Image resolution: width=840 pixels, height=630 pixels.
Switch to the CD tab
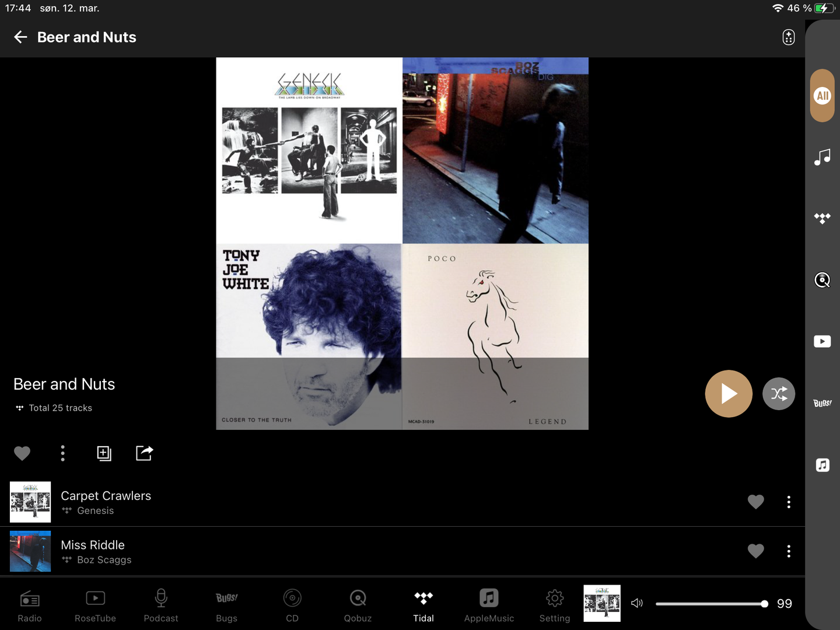(292, 605)
